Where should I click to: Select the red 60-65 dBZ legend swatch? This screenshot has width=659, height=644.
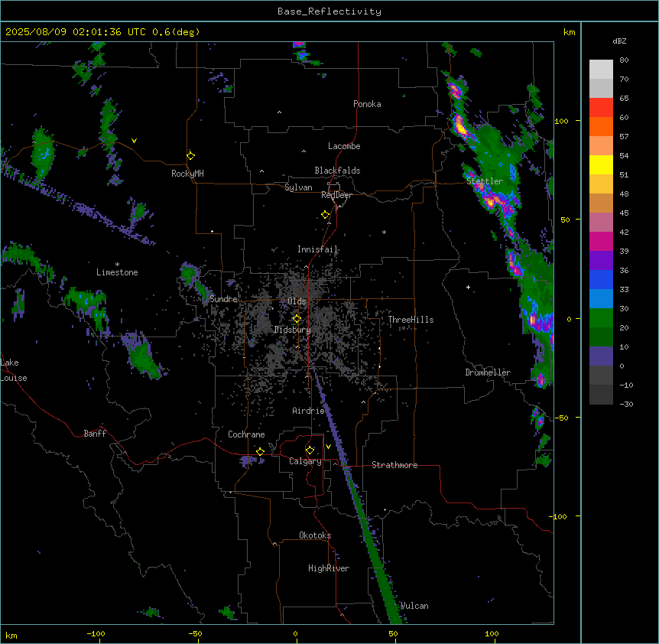[x=601, y=108]
